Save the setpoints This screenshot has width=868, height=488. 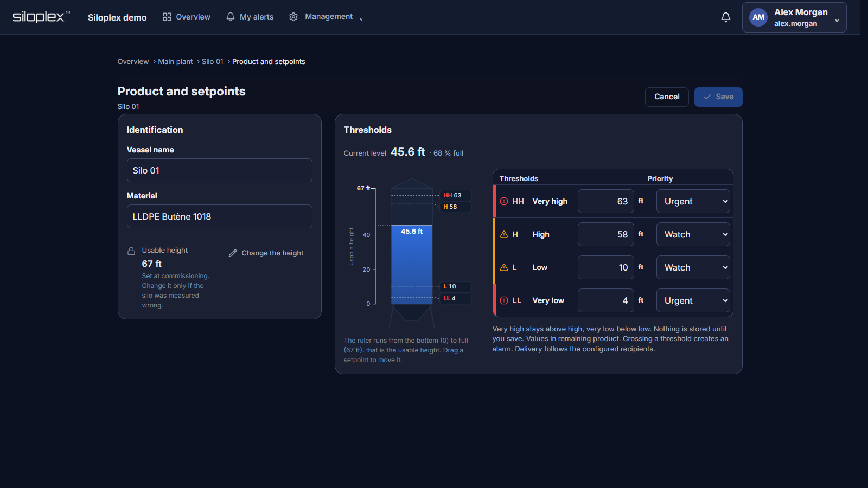coord(718,97)
